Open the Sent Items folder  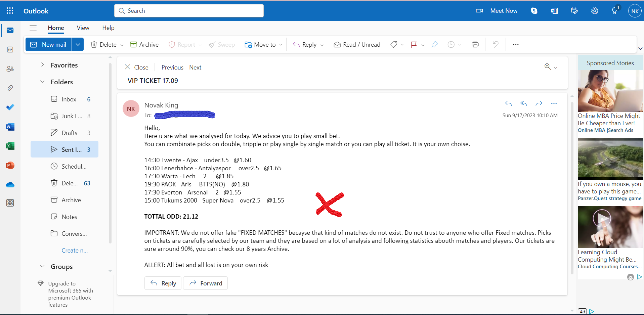(x=65, y=149)
